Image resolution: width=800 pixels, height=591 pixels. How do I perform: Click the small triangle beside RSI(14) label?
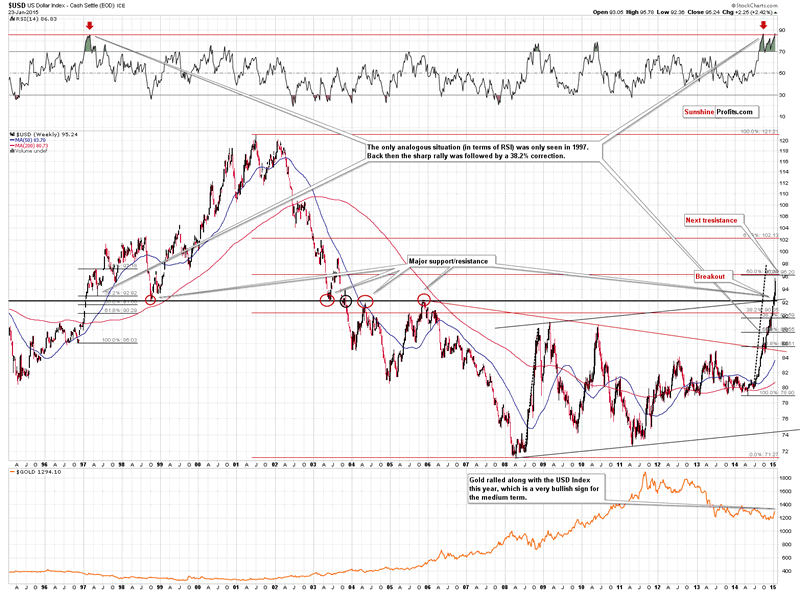(x=12, y=19)
